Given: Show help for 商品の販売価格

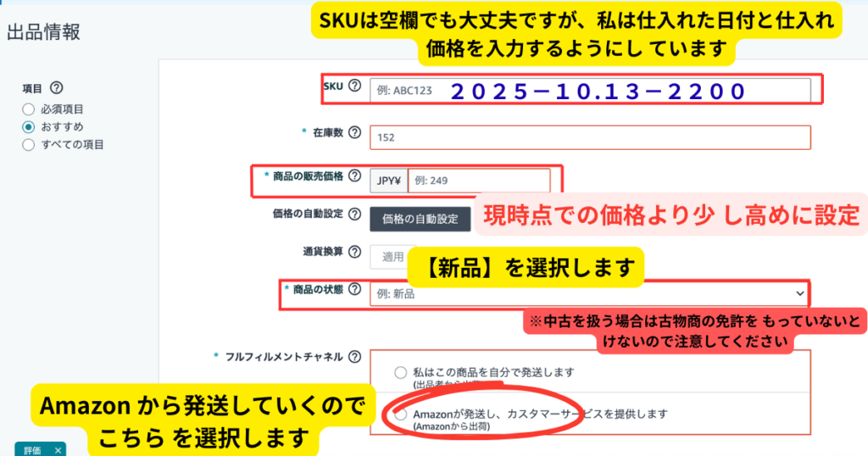Looking at the screenshot, I should coord(354,175).
